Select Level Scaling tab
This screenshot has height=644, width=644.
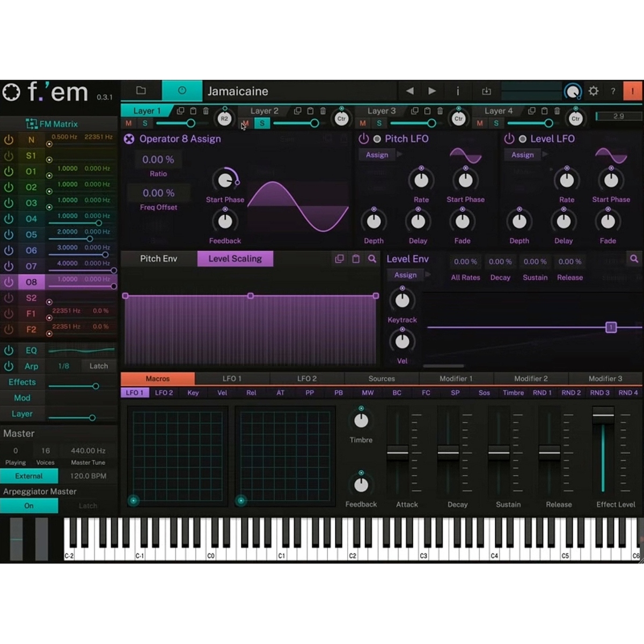(x=235, y=259)
